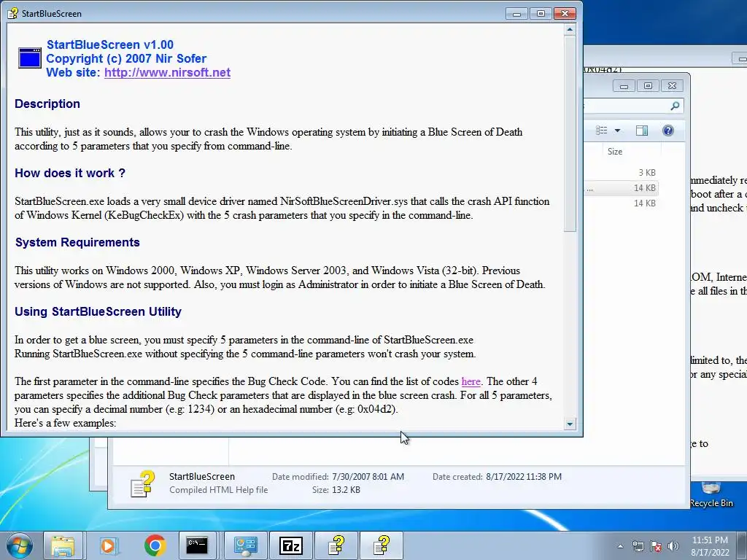Click the Size 13.2 KB value in details pane

click(346, 489)
